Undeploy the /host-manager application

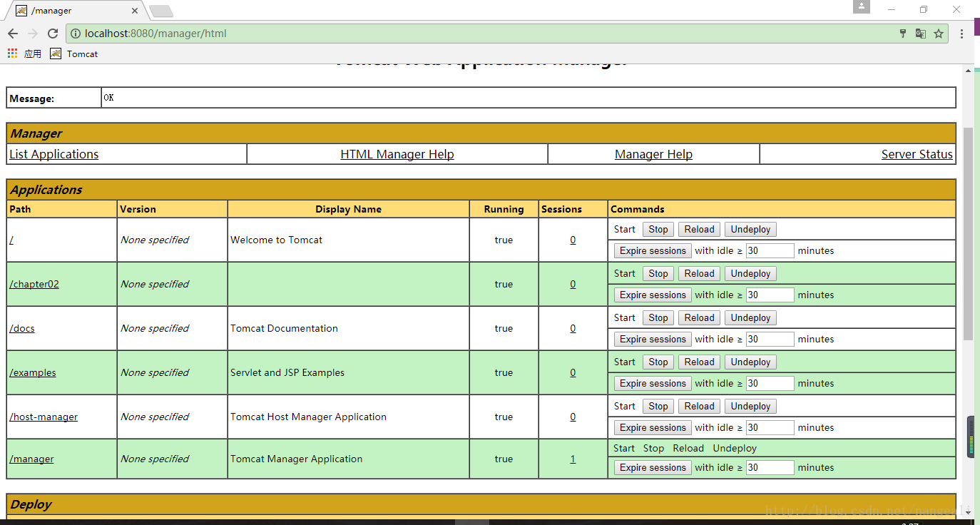coord(750,406)
